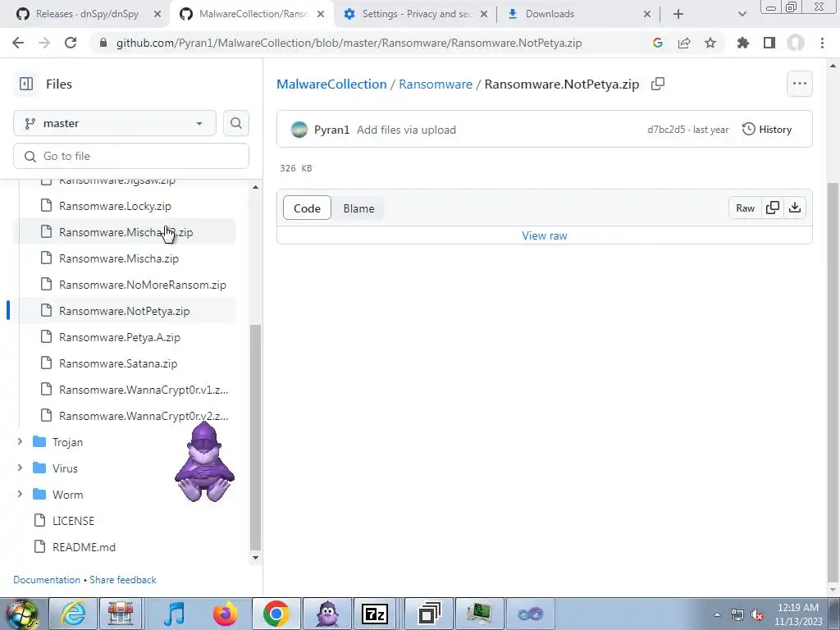Open Ransomware.NoMoreRansom.zip file
Image resolution: width=840 pixels, height=630 pixels.
[x=125, y=285]
